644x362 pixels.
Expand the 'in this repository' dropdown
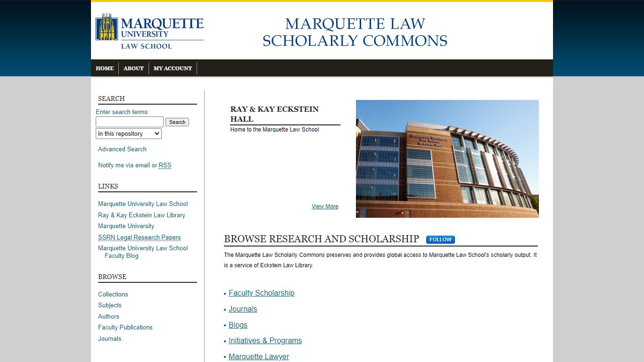(129, 134)
